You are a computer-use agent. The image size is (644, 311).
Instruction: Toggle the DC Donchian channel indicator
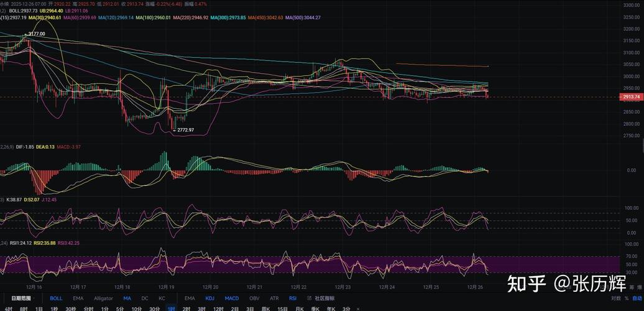(145, 299)
